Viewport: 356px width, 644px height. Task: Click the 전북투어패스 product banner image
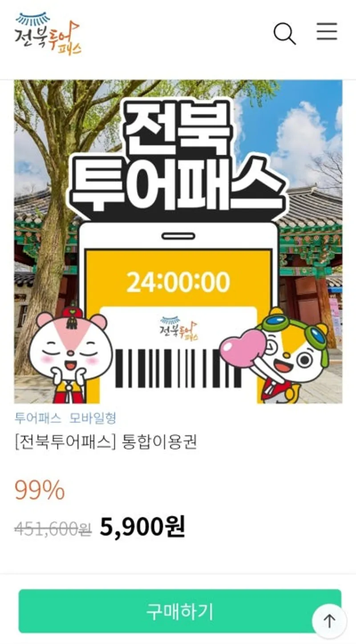click(178, 241)
